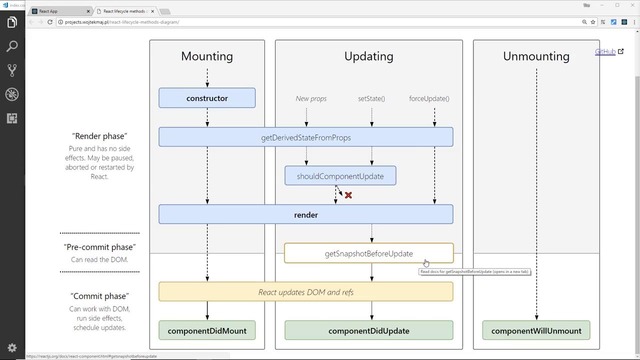The width and height of the screenshot is (640, 360).
Task: Open the VS Code Source Control icon
Action: coord(12,70)
